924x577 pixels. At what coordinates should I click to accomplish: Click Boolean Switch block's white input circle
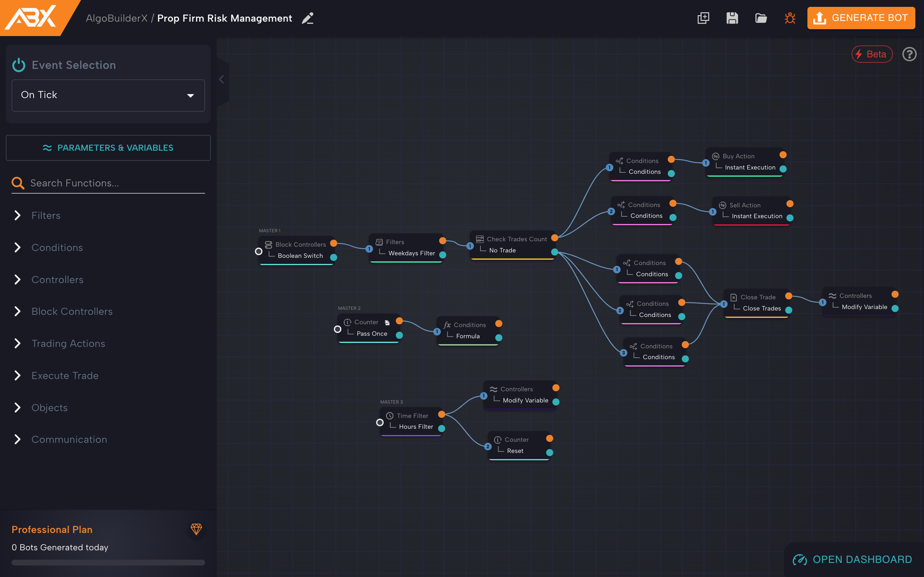coord(258,251)
